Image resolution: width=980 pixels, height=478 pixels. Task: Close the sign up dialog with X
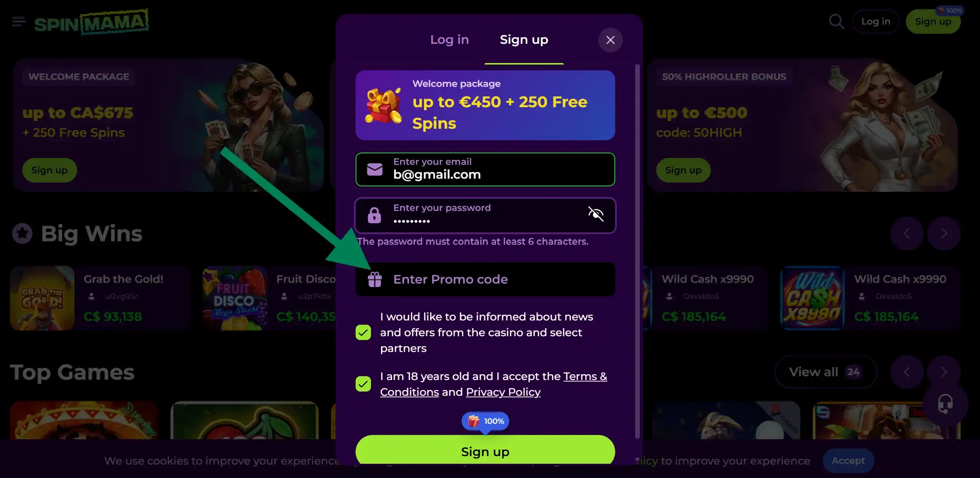(610, 40)
